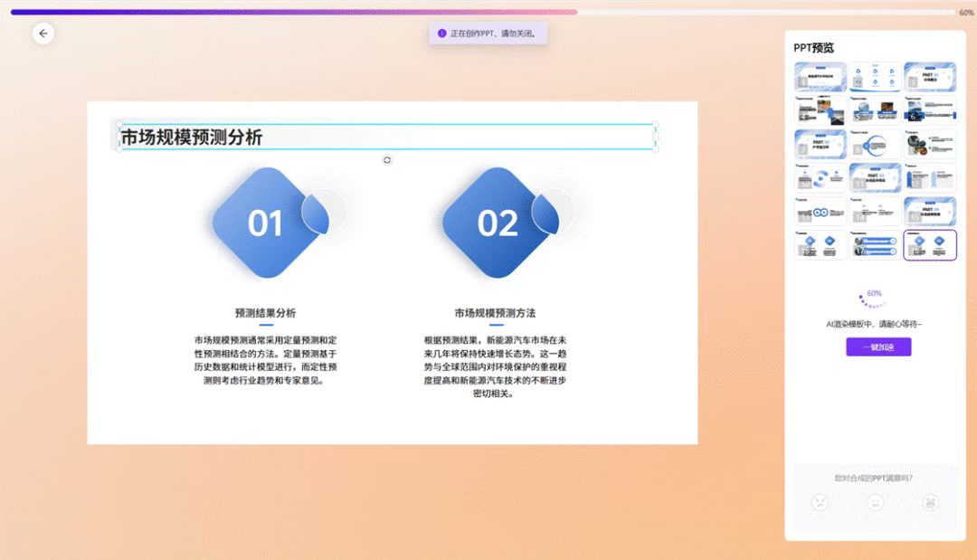This screenshot has height=560, width=977.
Task: Open the first slide thumbnail in the preview
Action: [x=820, y=77]
